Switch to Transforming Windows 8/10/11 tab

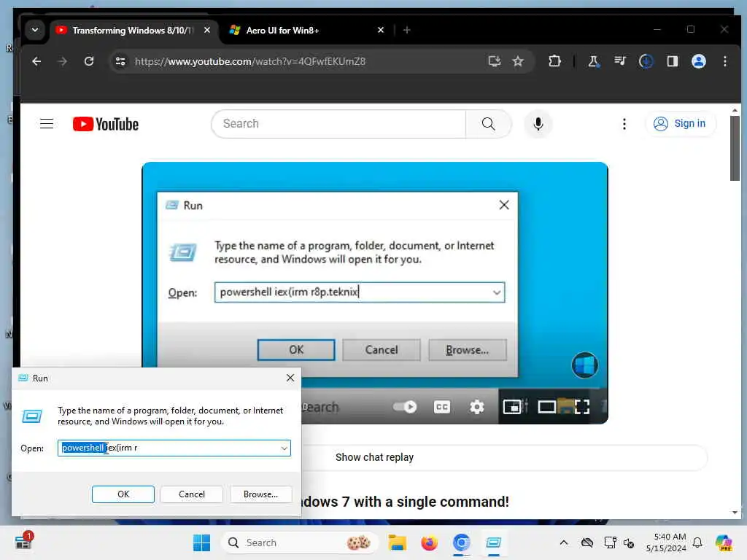[x=133, y=31]
